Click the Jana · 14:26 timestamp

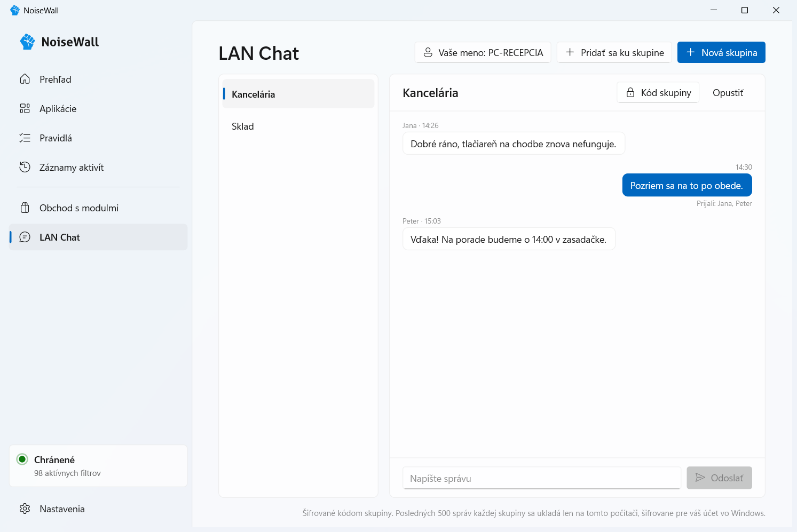[x=421, y=125]
